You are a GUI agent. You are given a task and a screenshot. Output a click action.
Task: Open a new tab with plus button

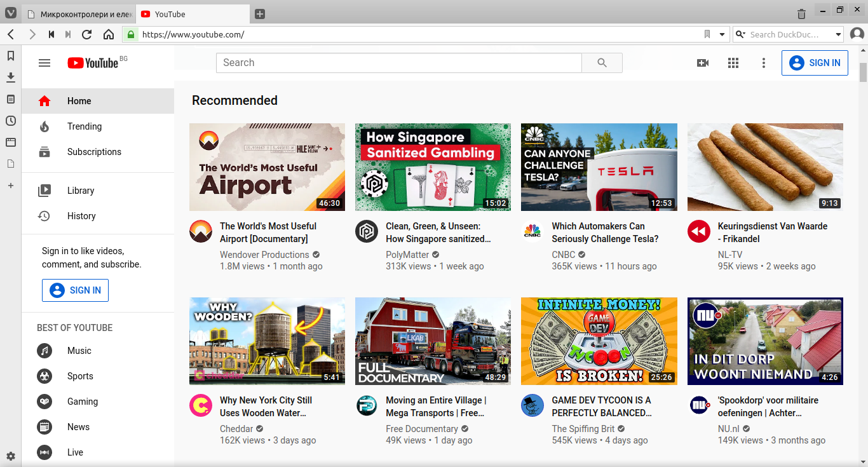260,14
